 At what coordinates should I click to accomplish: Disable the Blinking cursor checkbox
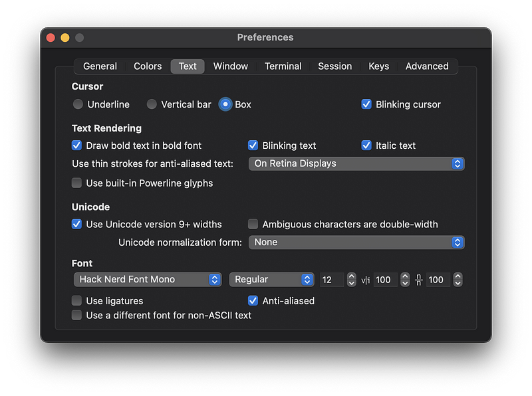(x=366, y=104)
